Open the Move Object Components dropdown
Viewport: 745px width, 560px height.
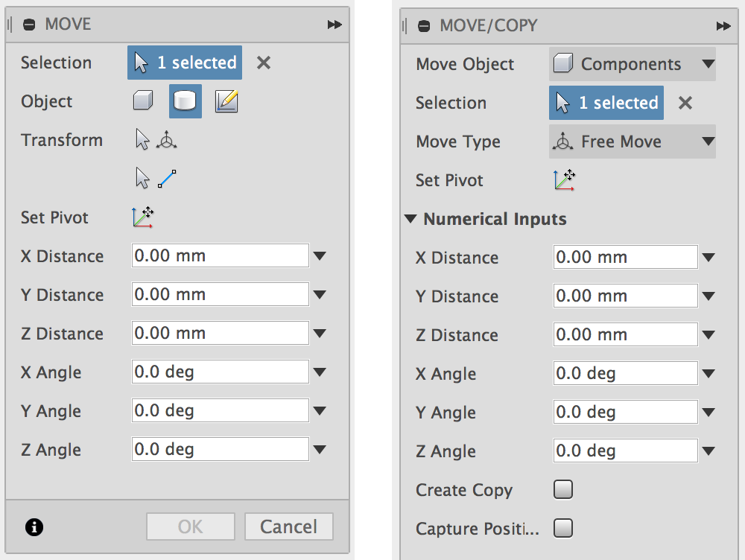(632, 65)
